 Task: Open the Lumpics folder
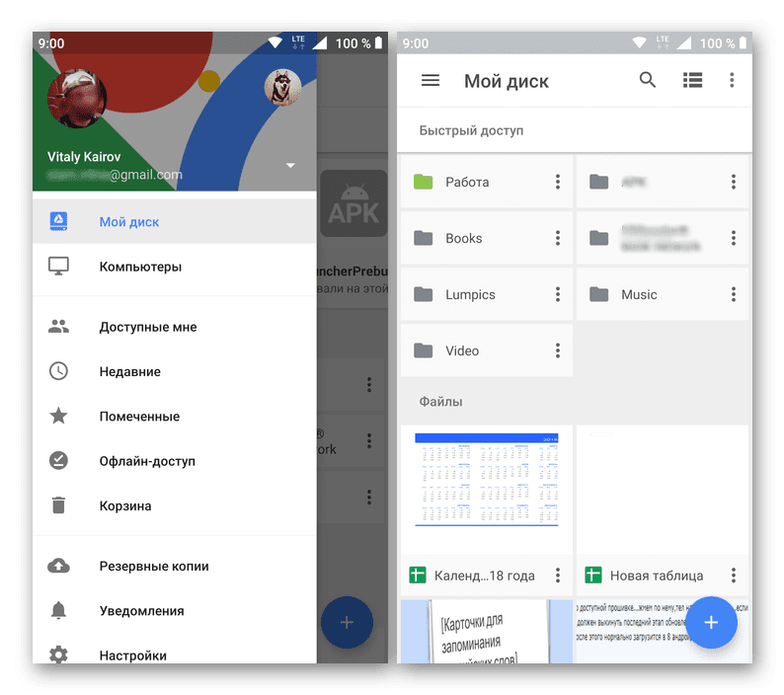coord(487,294)
